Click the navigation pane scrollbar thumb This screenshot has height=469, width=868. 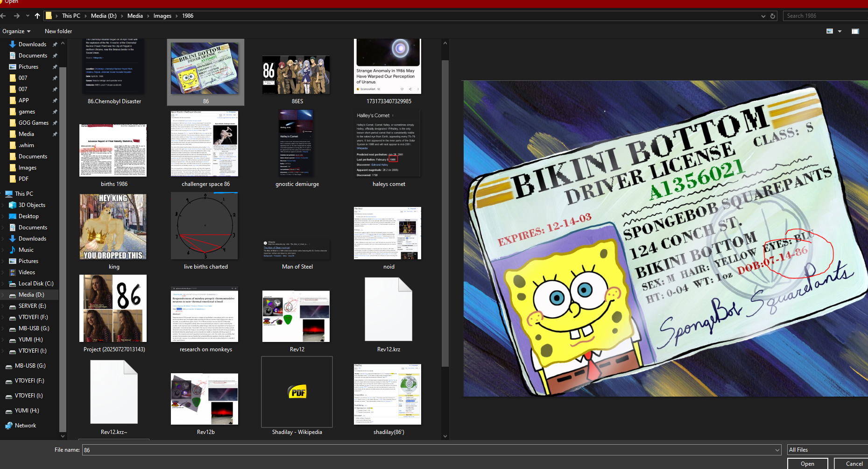(63, 250)
